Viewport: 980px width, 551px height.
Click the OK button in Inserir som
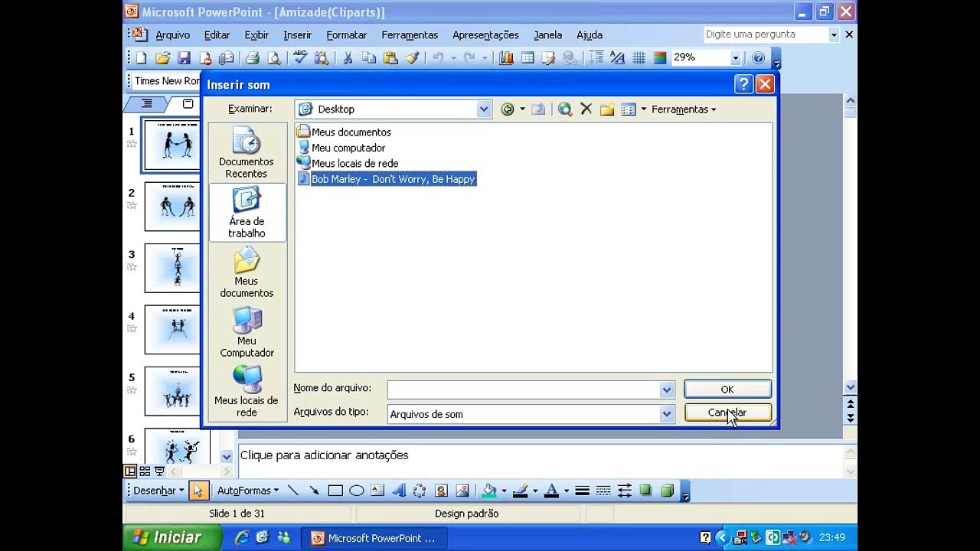pos(727,390)
